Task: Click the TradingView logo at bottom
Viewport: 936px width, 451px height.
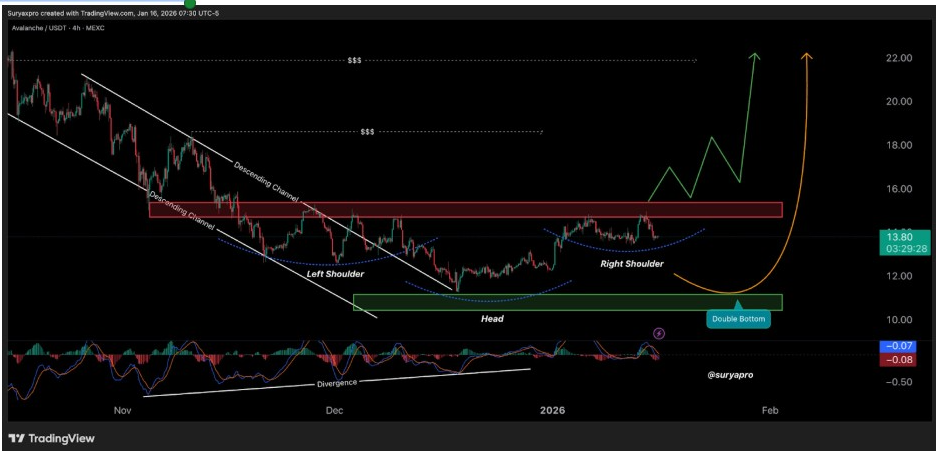Action: point(51,438)
